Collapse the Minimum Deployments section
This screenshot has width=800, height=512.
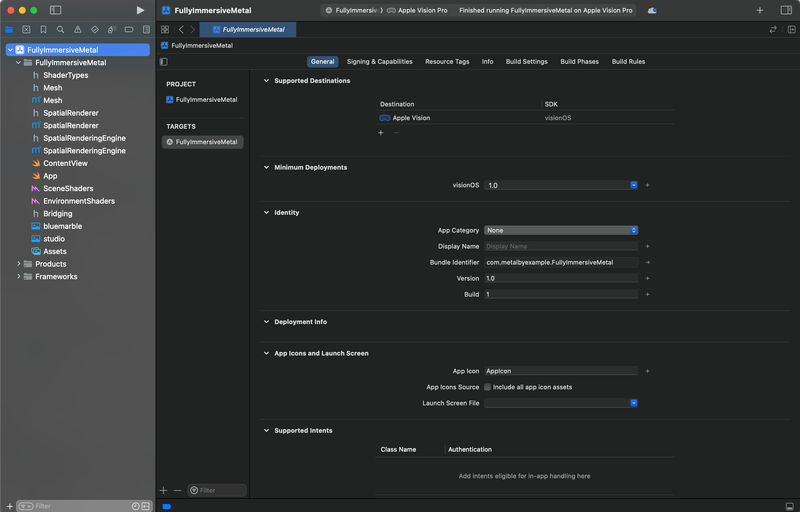click(266, 167)
